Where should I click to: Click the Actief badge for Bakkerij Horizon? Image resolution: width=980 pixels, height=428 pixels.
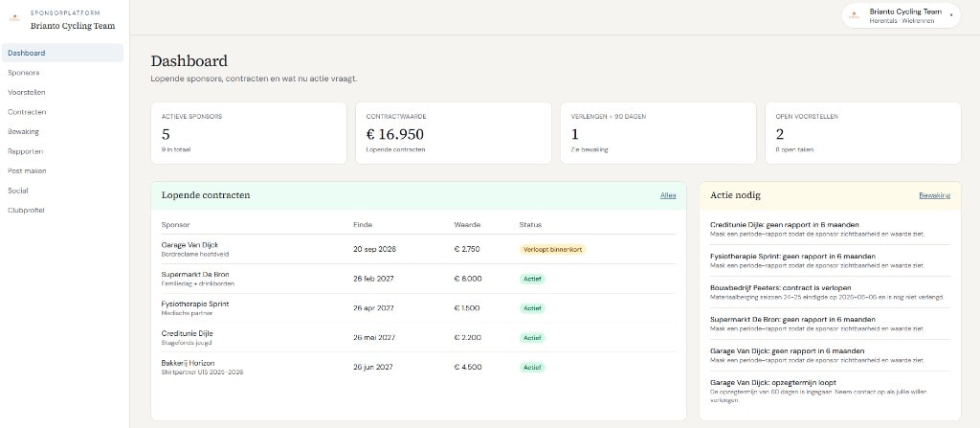tap(532, 368)
